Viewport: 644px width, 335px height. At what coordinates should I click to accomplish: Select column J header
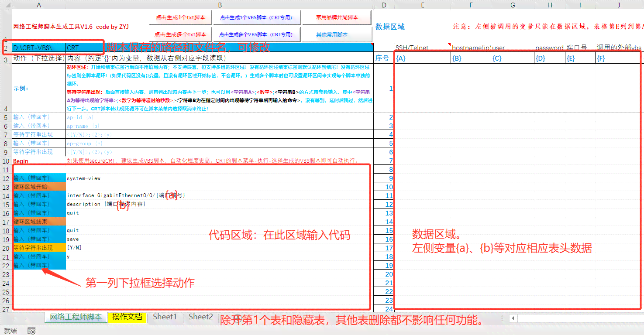pyautogui.click(x=619, y=5)
